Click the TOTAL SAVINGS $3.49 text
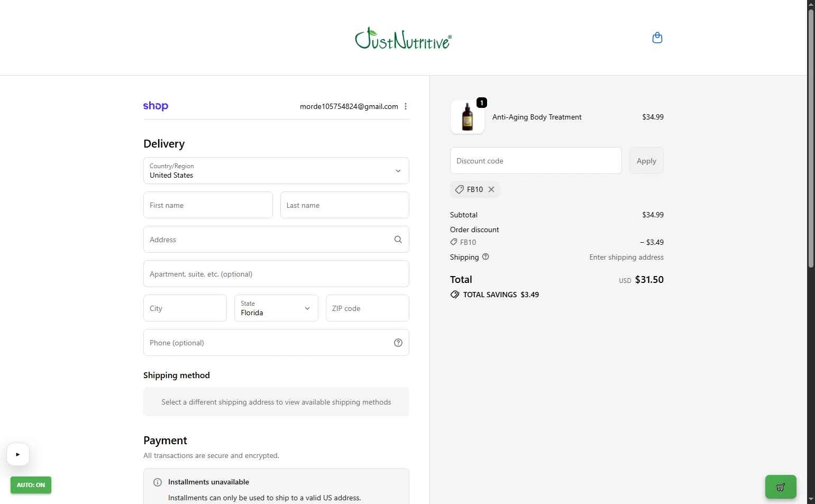The width and height of the screenshot is (815, 504). point(501,295)
